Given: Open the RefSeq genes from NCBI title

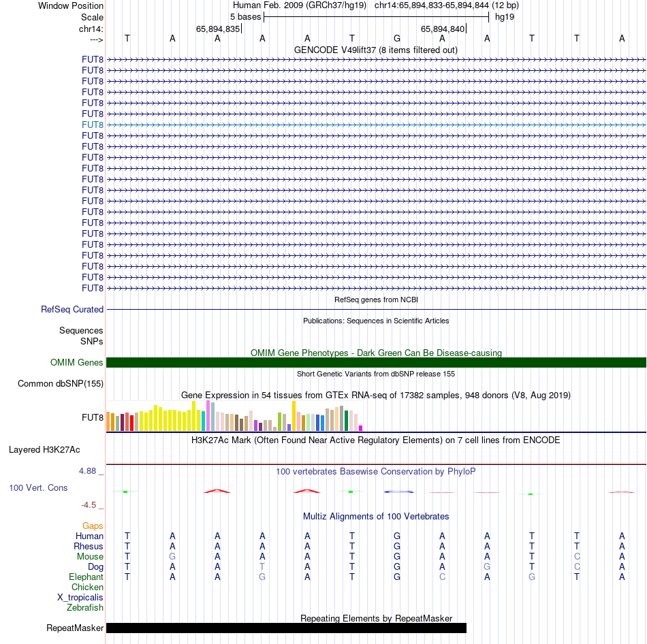Looking at the screenshot, I should [x=376, y=300].
